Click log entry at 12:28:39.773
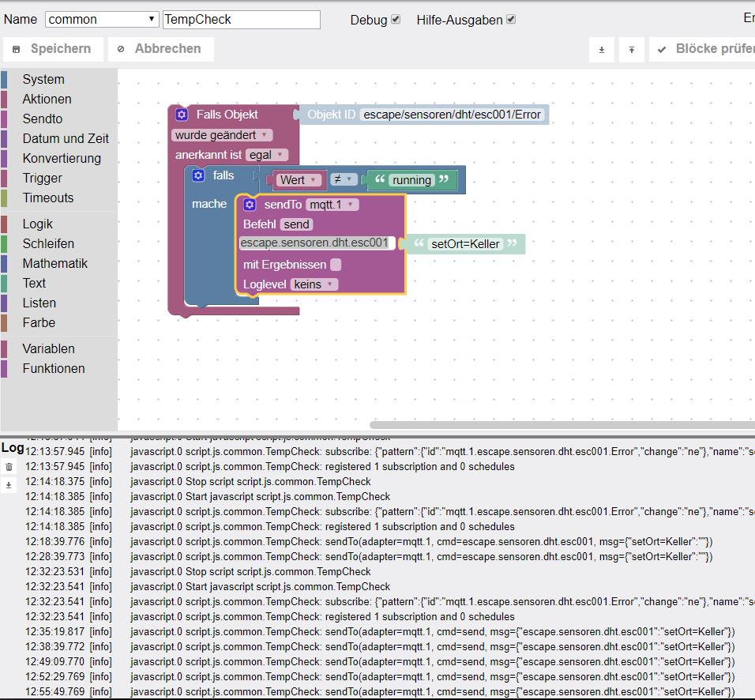This screenshot has height=700, width=755. tap(390, 556)
